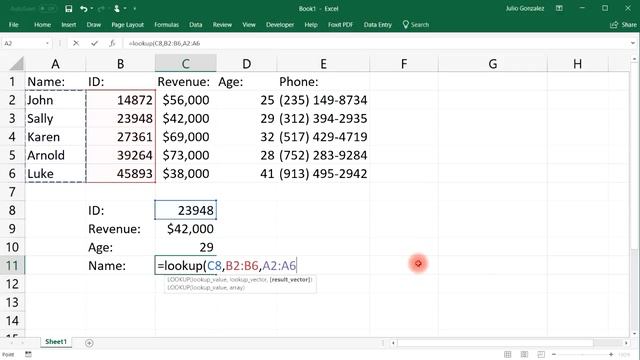Viewport: 640px width, 360px height.
Task: Switch to Page Break Preview icon
Action: click(541, 354)
